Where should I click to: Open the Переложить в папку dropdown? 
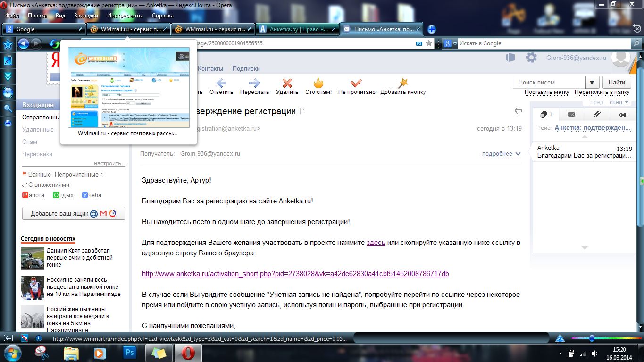(602, 92)
